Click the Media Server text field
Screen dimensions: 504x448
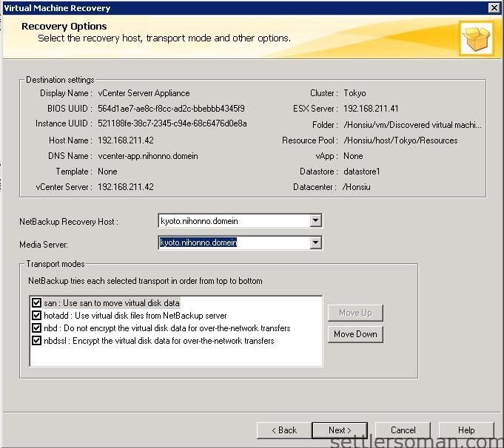232,242
